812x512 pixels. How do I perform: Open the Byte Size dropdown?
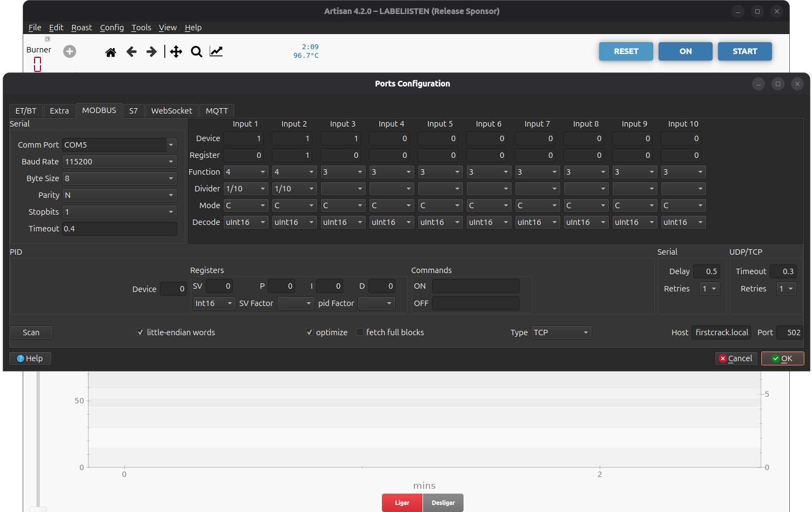[x=119, y=178]
